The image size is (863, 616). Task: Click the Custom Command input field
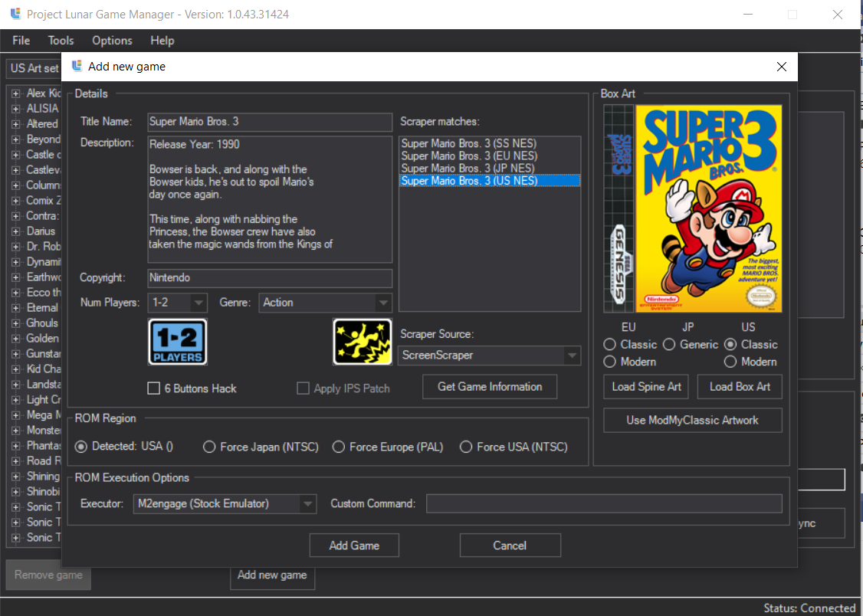pos(604,504)
